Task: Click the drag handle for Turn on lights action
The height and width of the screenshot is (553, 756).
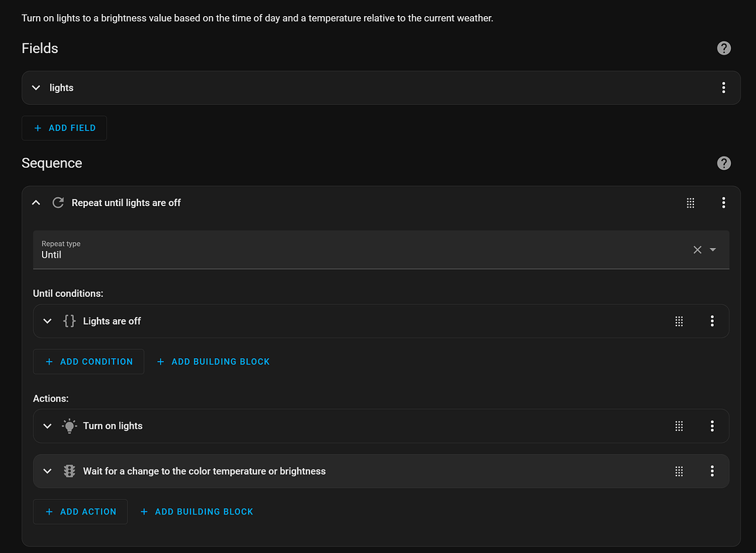Action: (679, 426)
